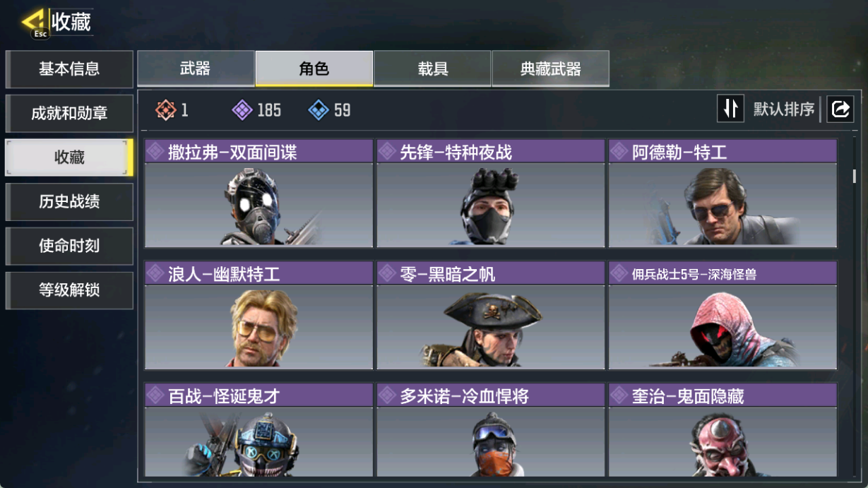Viewport: 868px width, 488px height.
Task: Click the yellow back arrow Esc icon
Action: coord(33,23)
